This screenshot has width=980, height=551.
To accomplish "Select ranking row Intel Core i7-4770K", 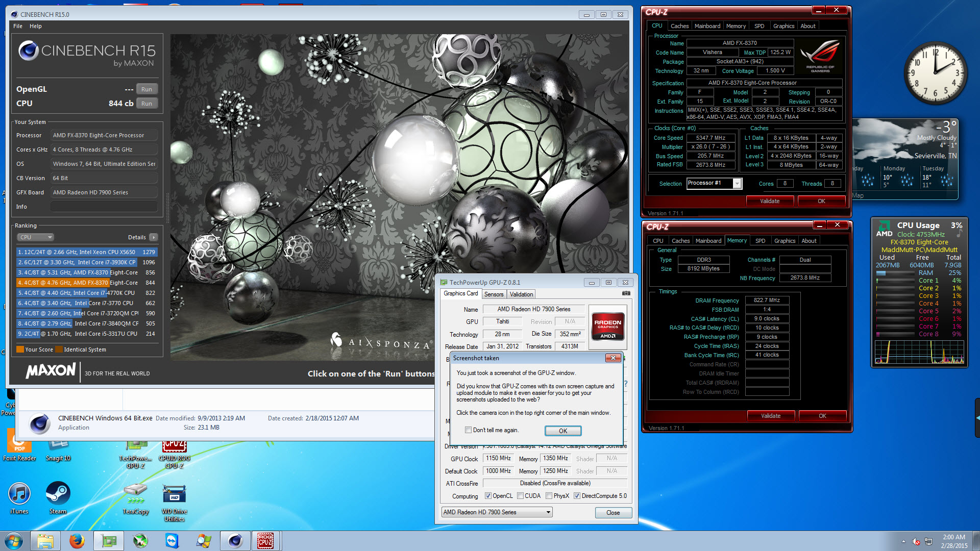I will 87,293.
